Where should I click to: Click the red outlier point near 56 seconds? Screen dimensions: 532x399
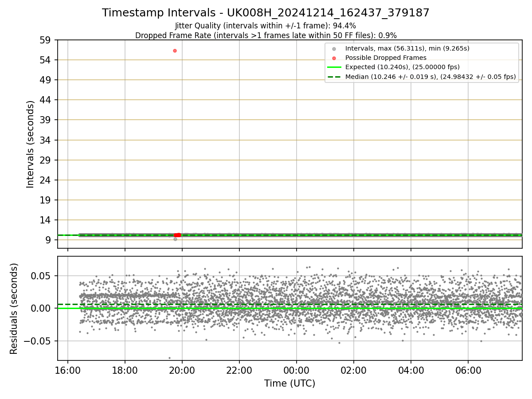click(x=175, y=51)
